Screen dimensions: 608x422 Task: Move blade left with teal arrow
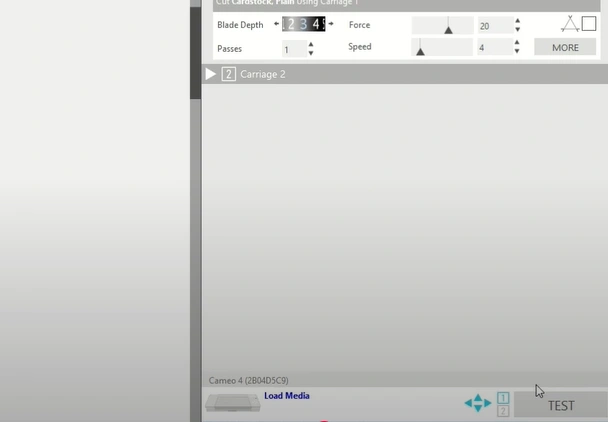[x=468, y=403]
